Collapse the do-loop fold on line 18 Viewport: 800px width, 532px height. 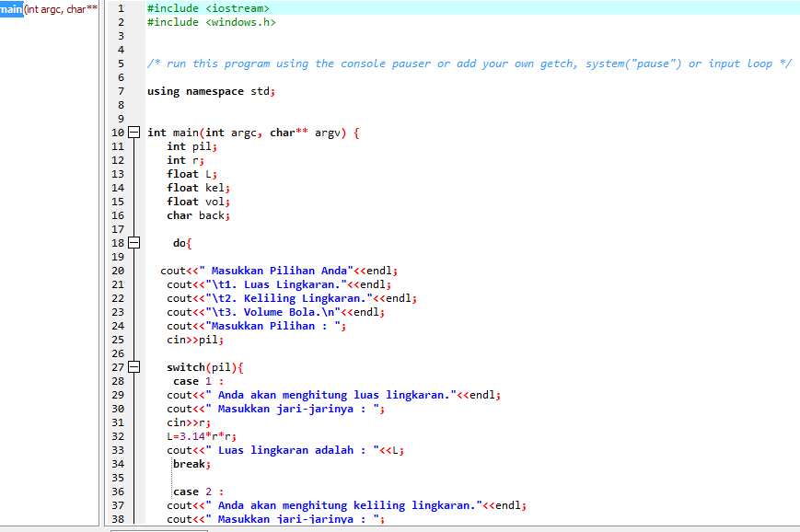coord(133,242)
